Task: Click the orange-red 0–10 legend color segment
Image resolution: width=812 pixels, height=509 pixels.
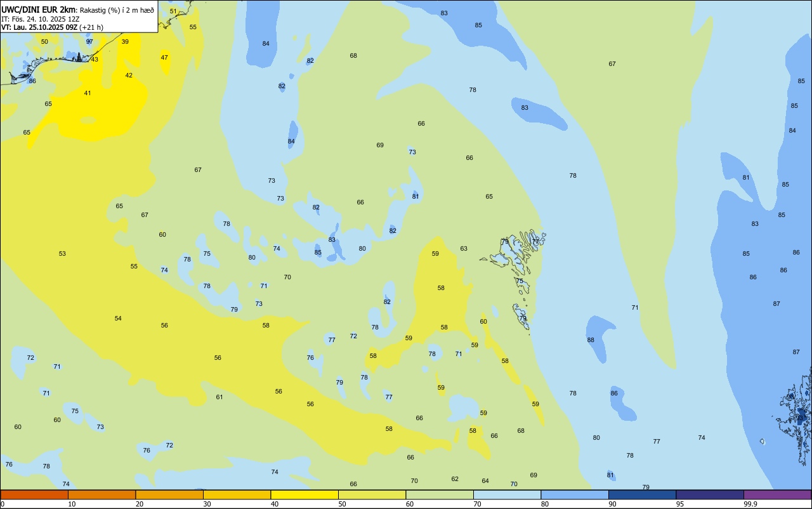Action: pos(34,494)
